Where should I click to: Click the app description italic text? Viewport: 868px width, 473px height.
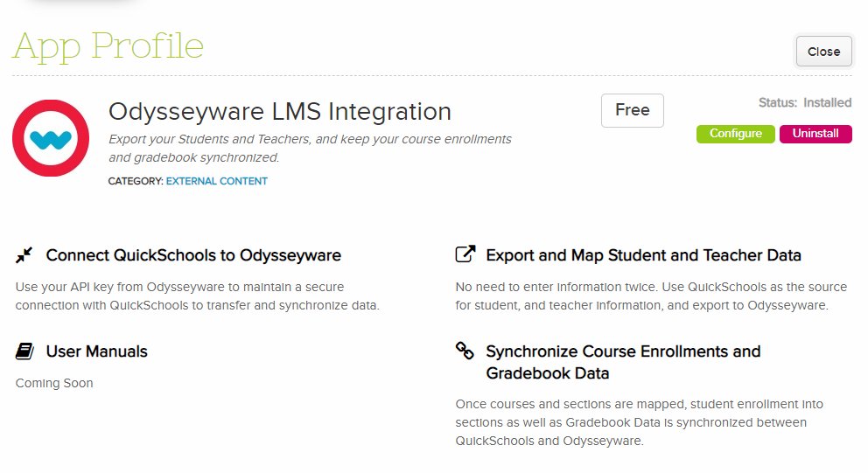[310, 149]
